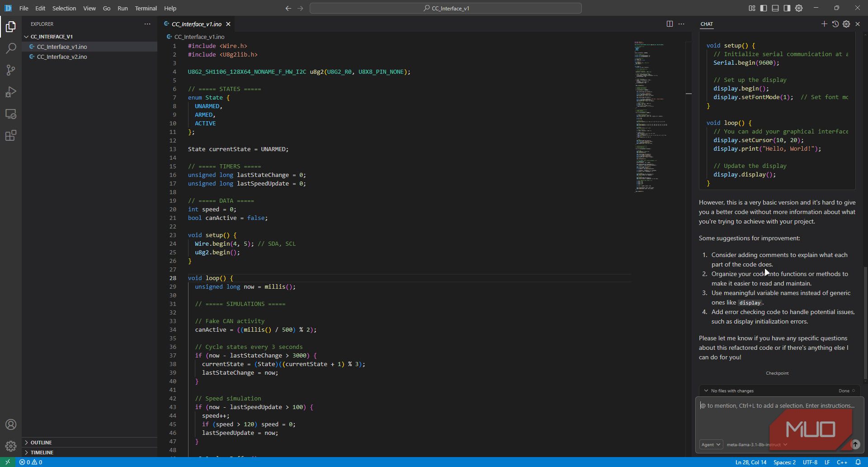The width and height of the screenshot is (868, 467).
Task: Open editor More Actions ellipsis menu
Action: click(681, 24)
